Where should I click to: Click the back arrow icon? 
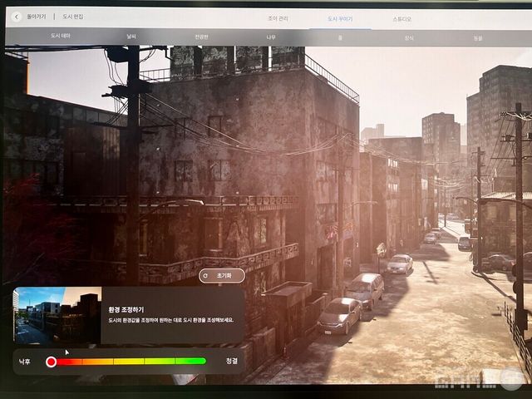16,16
